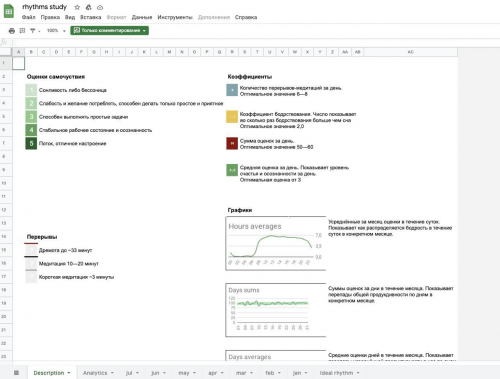The width and height of the screenshot is (500, 379).
Task: Open the 100% zoom dropdown
Action: pos(56,31)
